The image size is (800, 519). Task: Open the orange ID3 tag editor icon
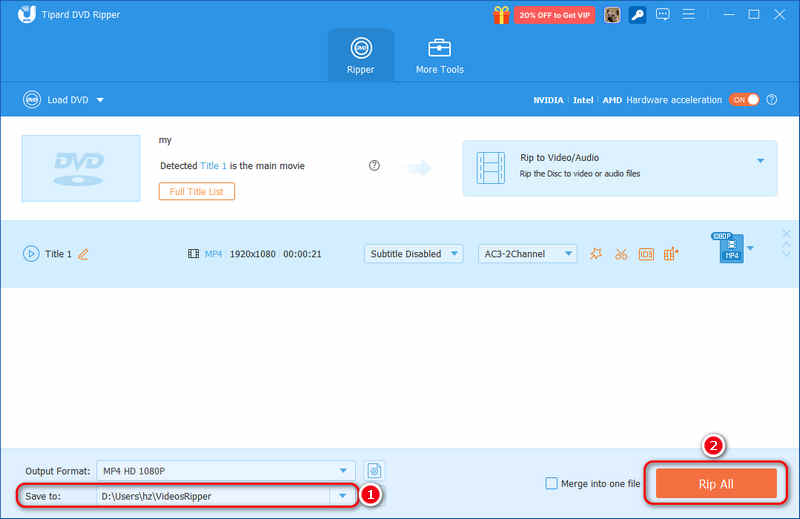646,254
